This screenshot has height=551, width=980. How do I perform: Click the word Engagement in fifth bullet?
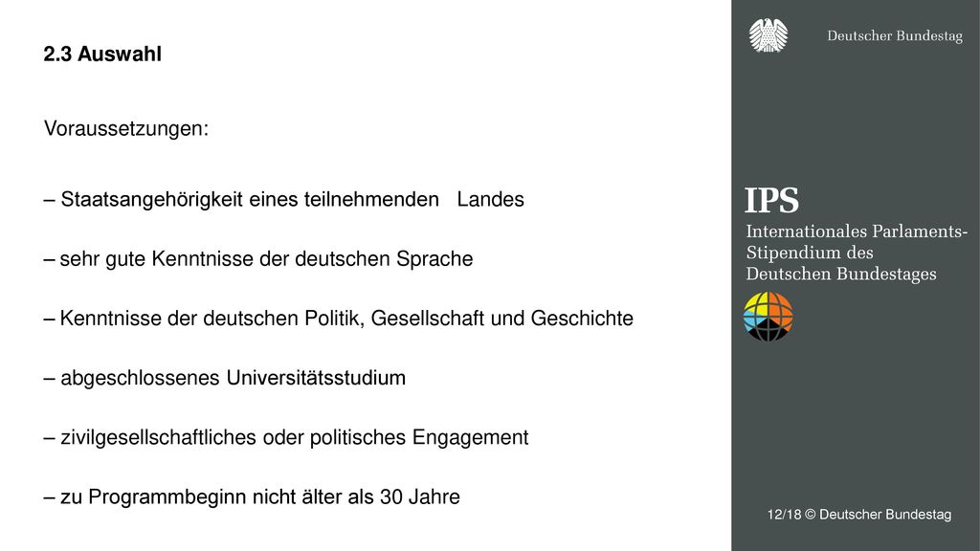click(470, 438)
